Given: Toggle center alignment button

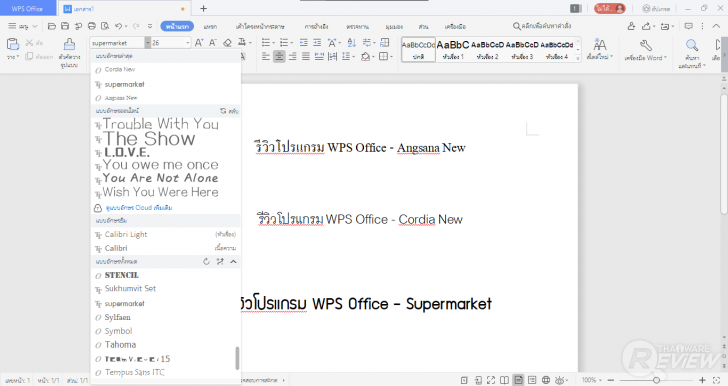Looking at the screenshot, I should click(x=279, y=57).
